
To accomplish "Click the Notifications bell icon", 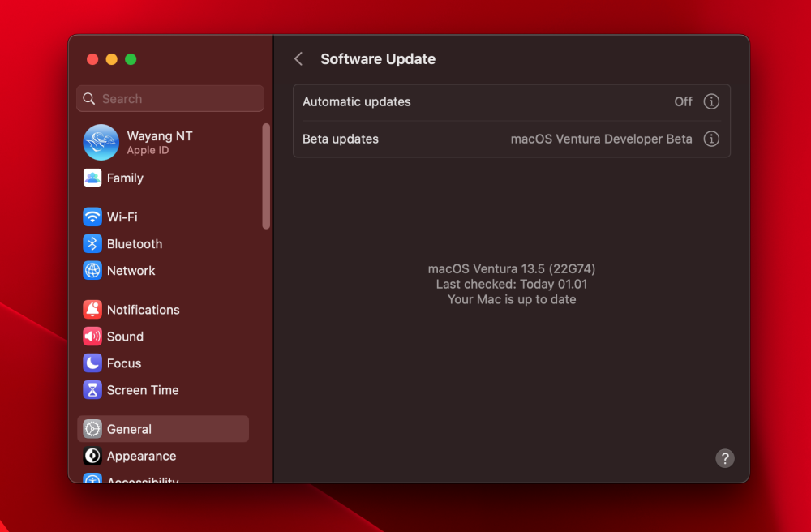I will tap(92, 310).
